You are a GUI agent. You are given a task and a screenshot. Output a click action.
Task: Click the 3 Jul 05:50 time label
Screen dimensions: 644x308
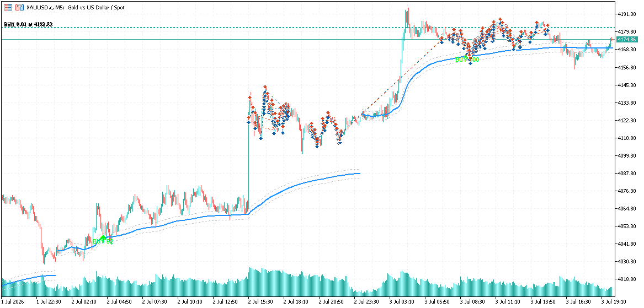[437, 301]
